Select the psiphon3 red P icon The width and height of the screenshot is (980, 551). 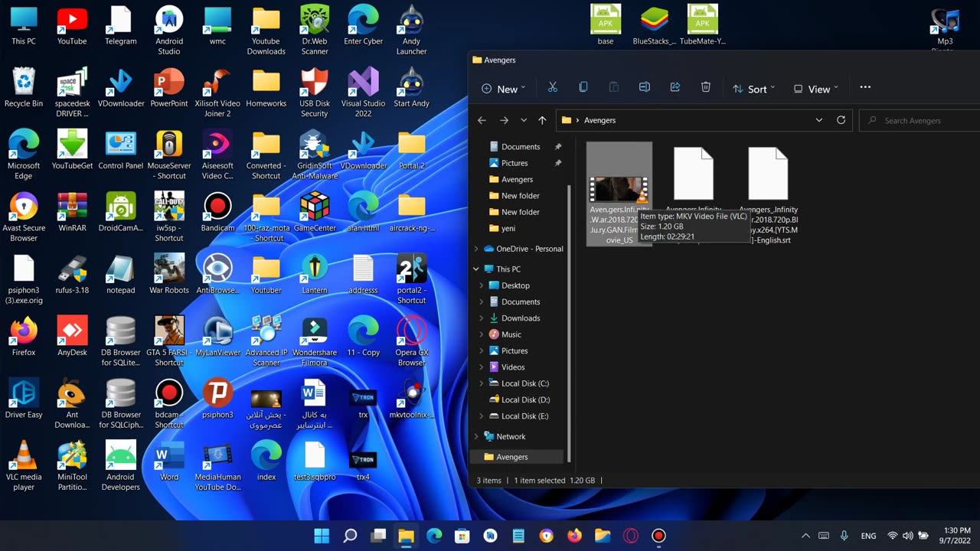tap(217, 398)
